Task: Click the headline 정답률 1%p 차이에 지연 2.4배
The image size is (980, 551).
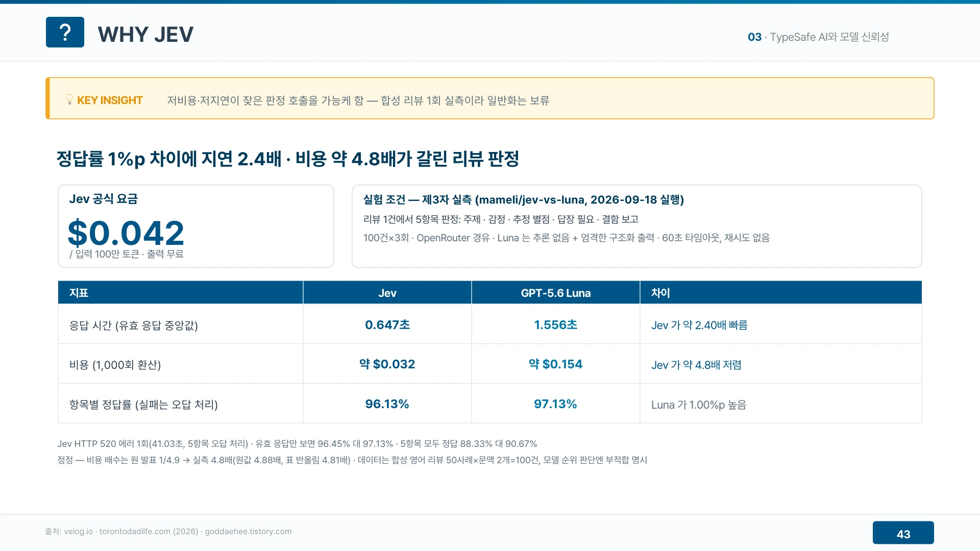Action: [287, 159]
